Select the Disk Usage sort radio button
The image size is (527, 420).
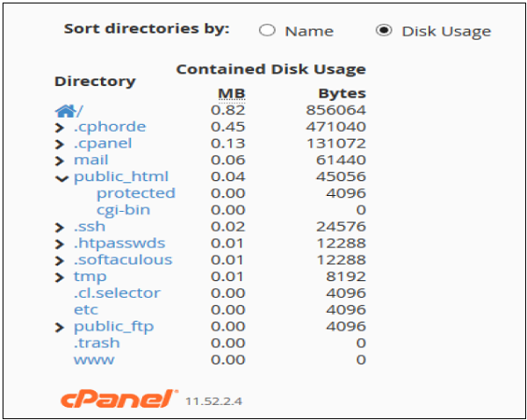(383, 31)
